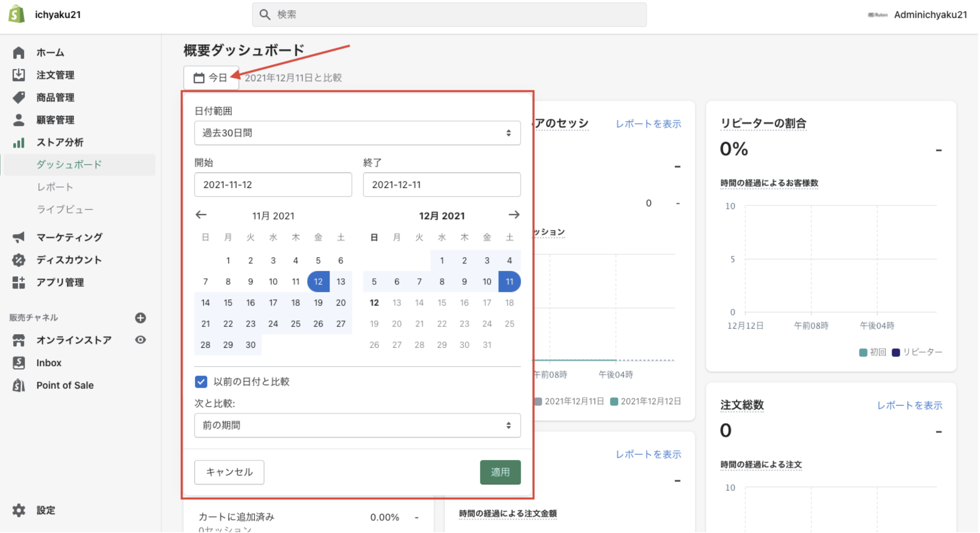Screen dimensions: 980x533
Task: Click the 初回 teal legend swatch
Action: tap(863, 352)
